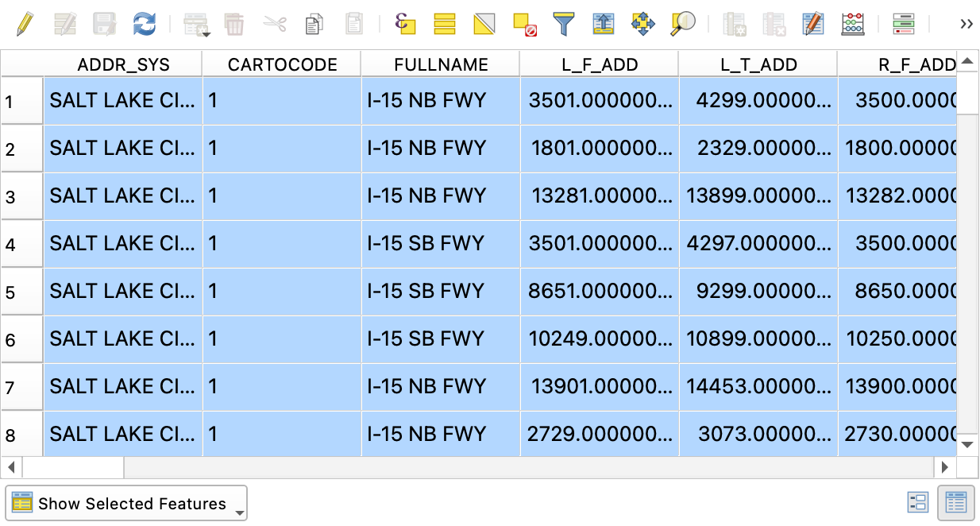Toggle multi edit mode
Screen dimensions: 980x526
pyautogui.click(x=65, y=24)
